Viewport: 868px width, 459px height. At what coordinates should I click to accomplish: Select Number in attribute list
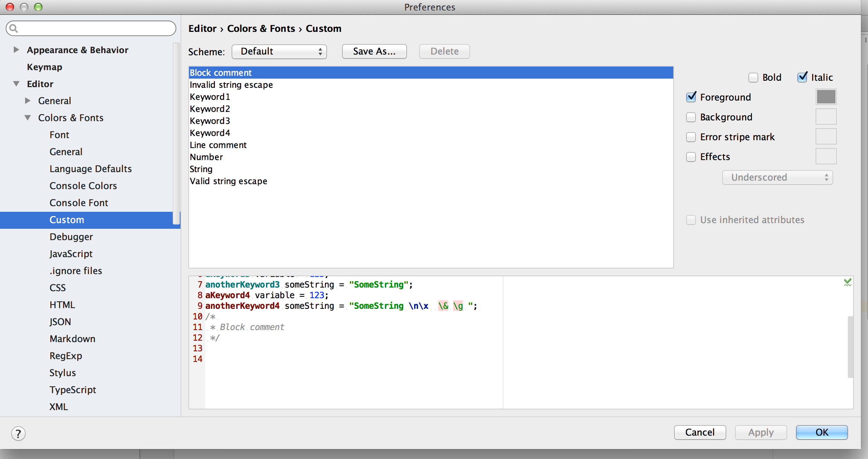coord(431,157)
